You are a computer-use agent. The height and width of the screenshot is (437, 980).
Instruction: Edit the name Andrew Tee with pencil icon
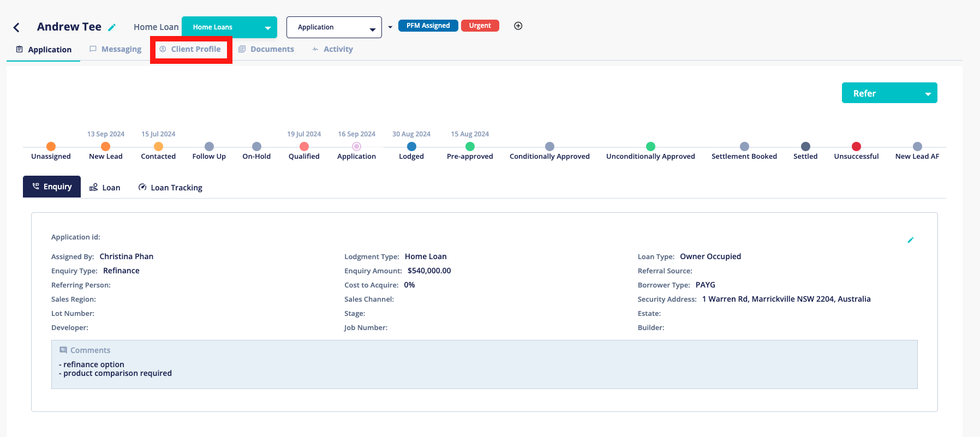pos(112,27)
